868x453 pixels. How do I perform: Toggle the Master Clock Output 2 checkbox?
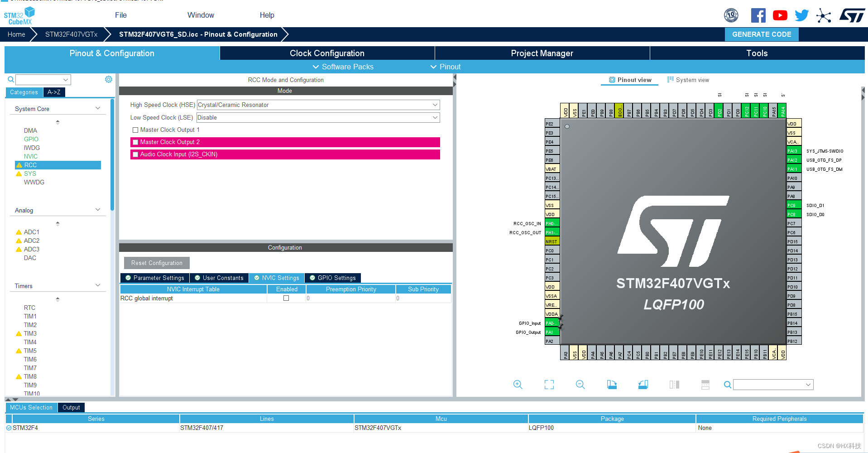[135, 142]
